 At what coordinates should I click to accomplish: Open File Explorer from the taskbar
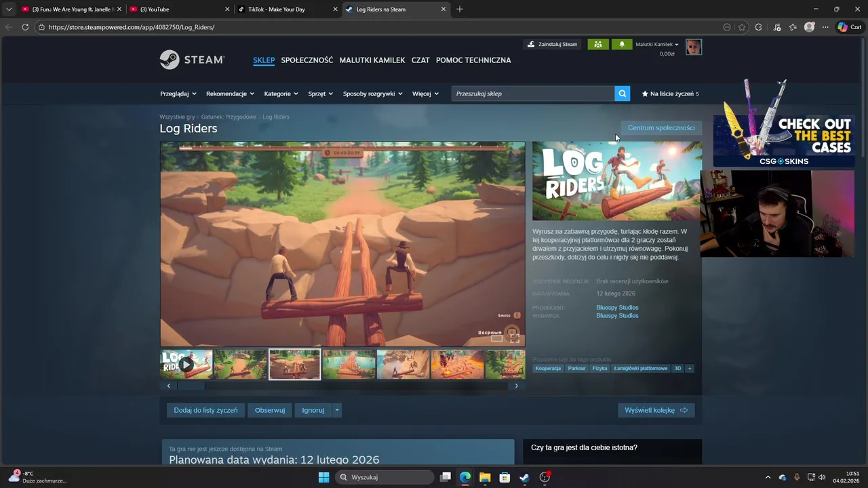(x=485, y=477)
